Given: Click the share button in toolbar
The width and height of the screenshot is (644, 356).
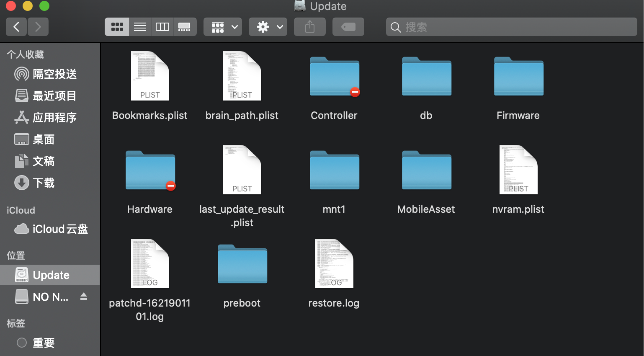Looking at the screenshot, I should point(310,27).
